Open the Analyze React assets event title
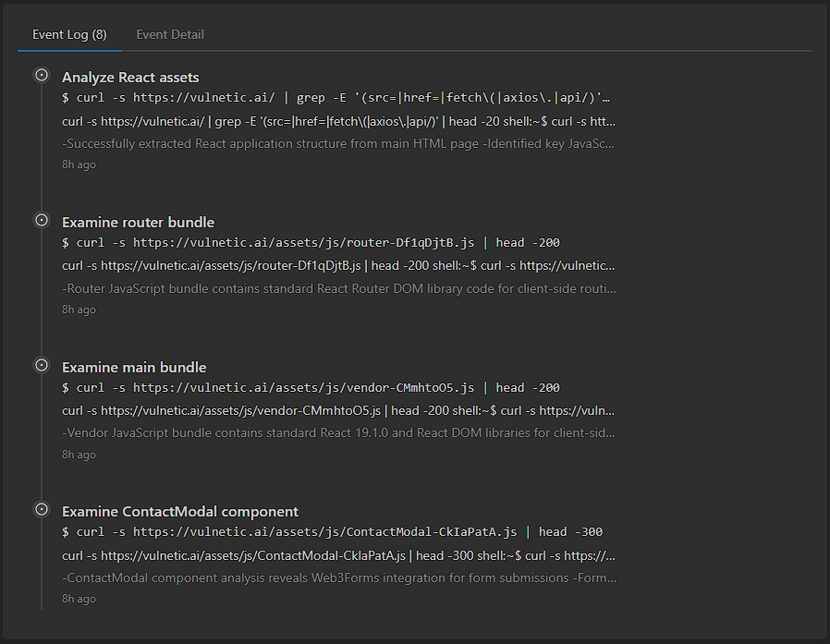 click(130, 78)
